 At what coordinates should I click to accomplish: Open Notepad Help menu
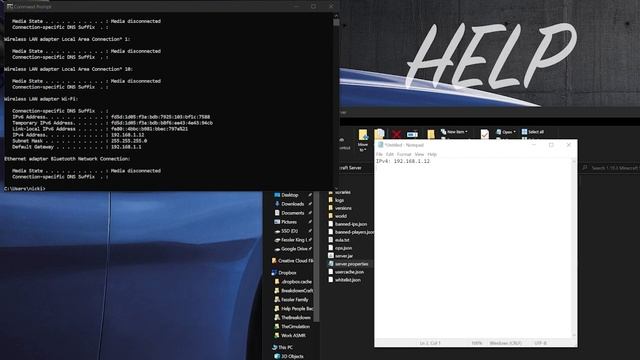click(x=432, y=154)
